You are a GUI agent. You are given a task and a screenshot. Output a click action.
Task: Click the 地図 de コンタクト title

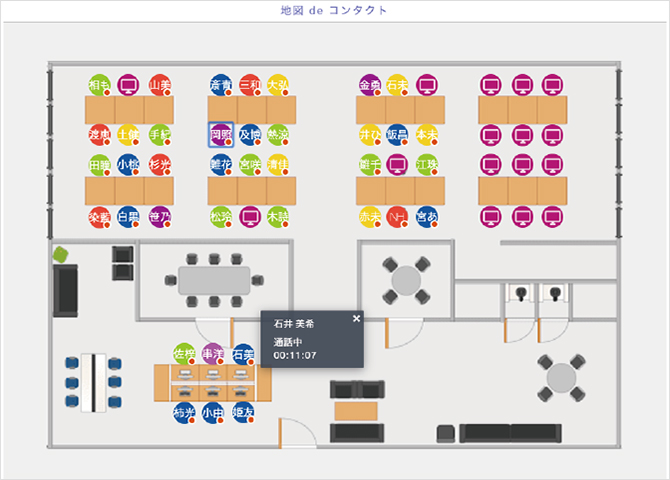click(334, 10)
